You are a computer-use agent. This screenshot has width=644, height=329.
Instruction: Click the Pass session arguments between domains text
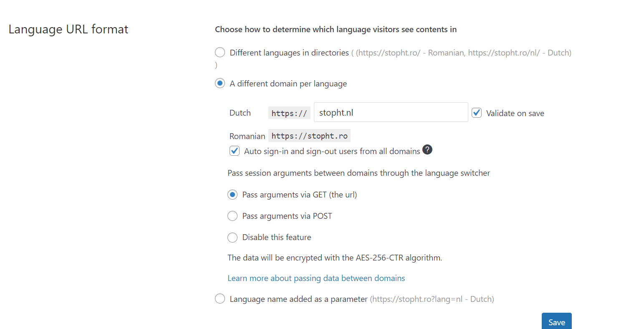point(359,173)
